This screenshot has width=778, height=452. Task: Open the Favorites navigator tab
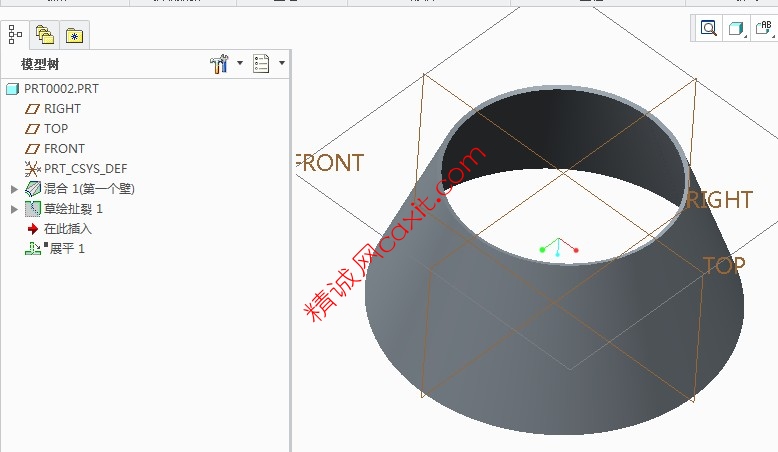coord(74,35)
